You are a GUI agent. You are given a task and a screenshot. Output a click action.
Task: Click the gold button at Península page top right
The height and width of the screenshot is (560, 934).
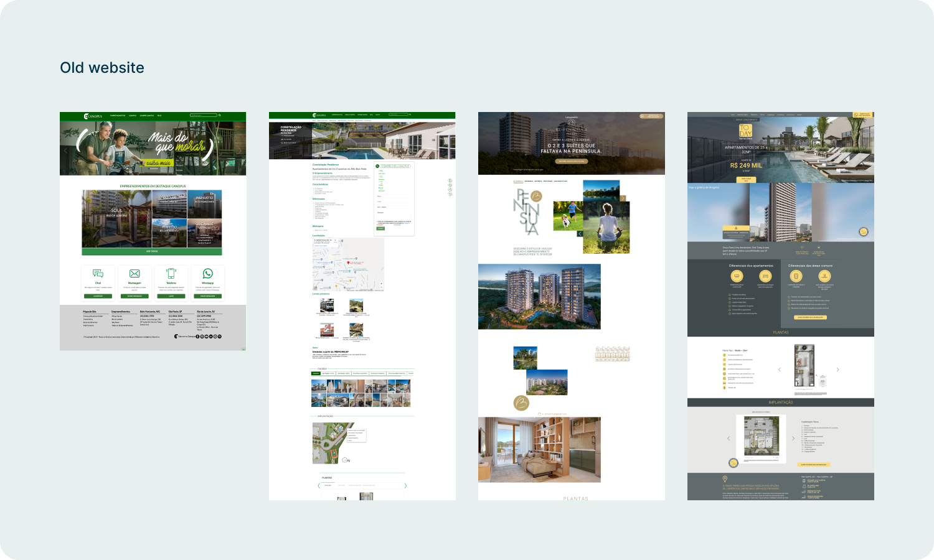pos(651,116)
